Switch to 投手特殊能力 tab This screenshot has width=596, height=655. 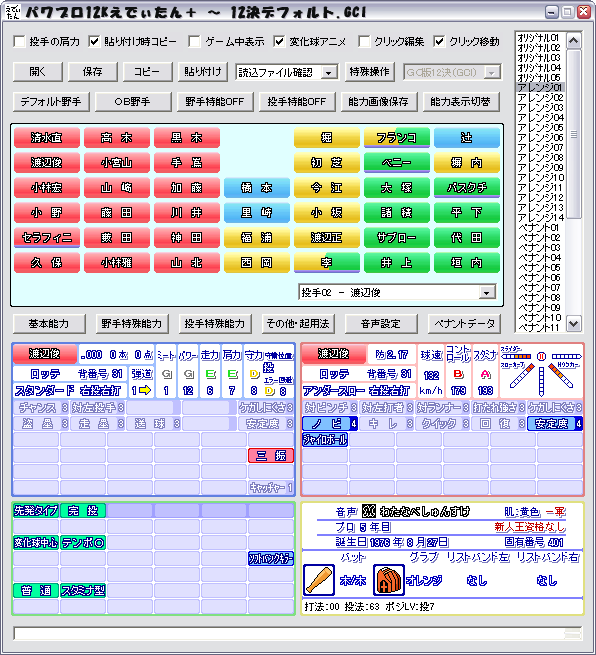click(215, 324)
